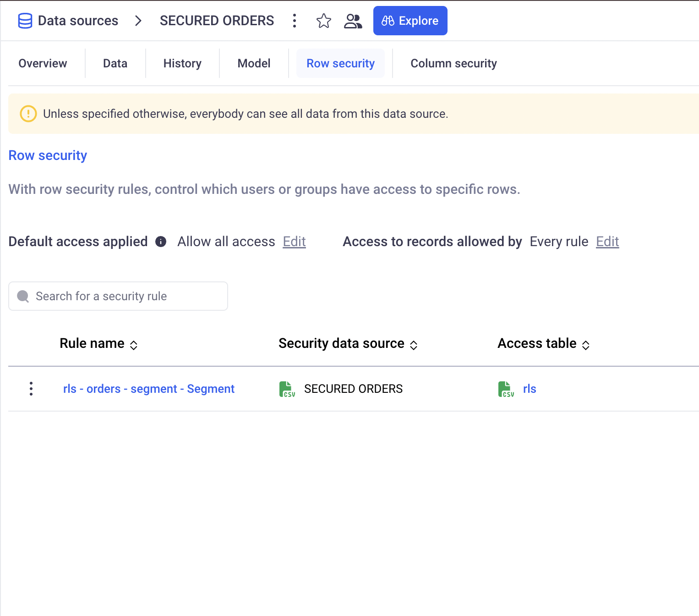Sort by Rule name column
The image size is (699, 616).
134,345
